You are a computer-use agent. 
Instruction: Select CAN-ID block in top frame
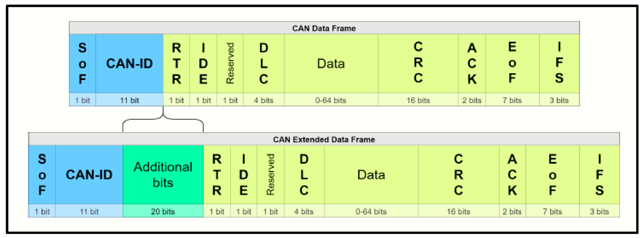pos(129,63)
